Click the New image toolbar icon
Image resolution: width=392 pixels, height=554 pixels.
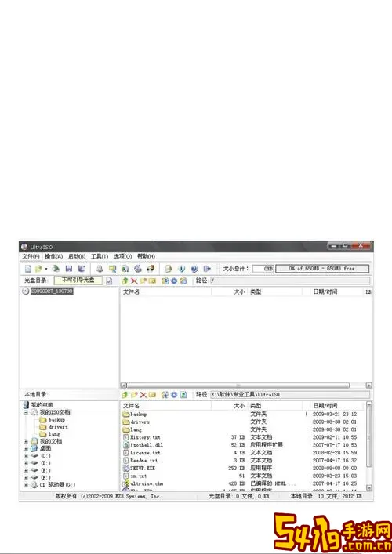28,269
